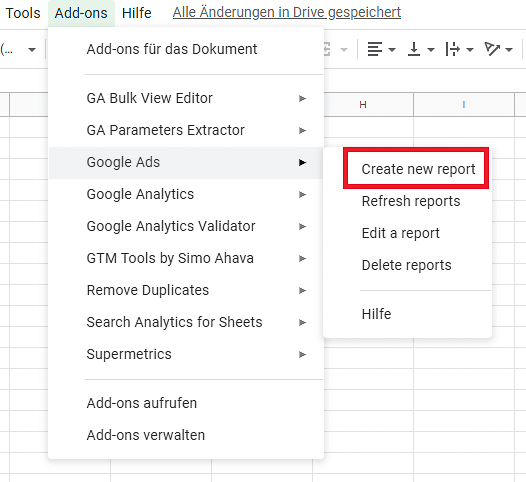
Task: Open Alle Änderungen in Drive gespeichert link
Action: click(x=287, y=12)
